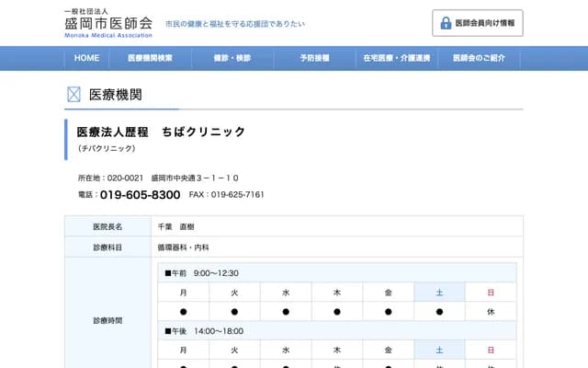
Task: Click the 土 column header in morning hours
Action: click(439, 292)
